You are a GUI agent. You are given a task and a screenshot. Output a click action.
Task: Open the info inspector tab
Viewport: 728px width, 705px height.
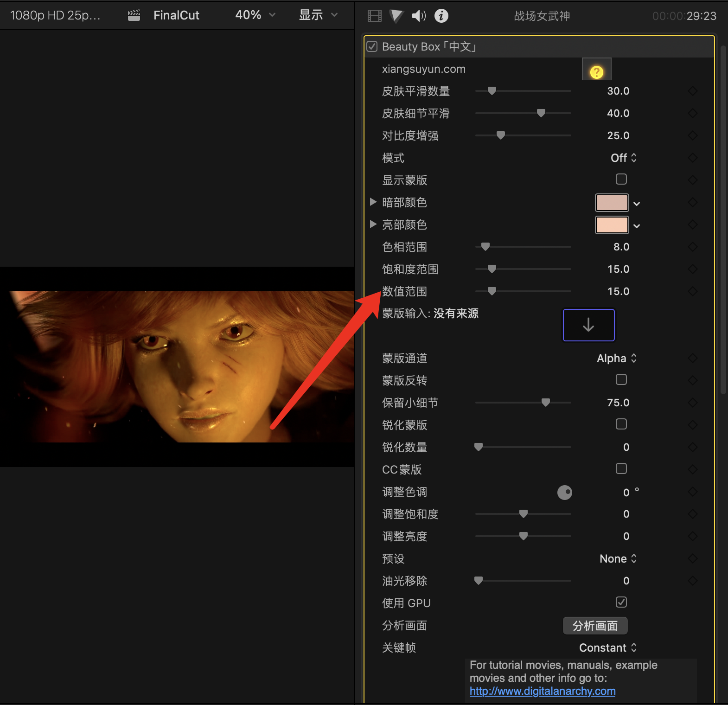(441, 16)
